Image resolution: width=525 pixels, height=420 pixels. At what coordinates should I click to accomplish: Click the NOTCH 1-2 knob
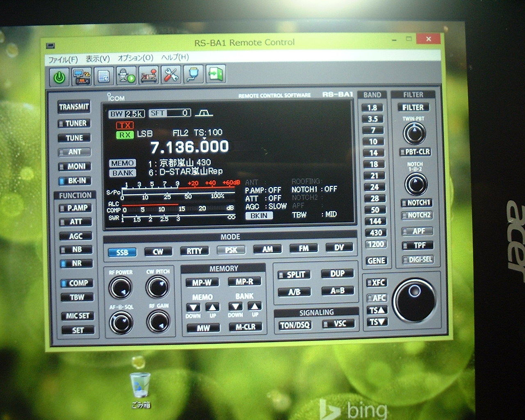(x=416, y=184)
